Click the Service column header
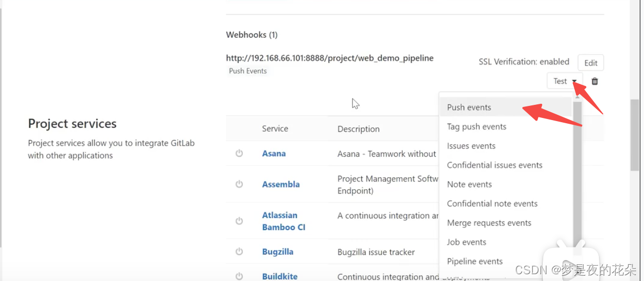The image size is (644, 281). 275,129
